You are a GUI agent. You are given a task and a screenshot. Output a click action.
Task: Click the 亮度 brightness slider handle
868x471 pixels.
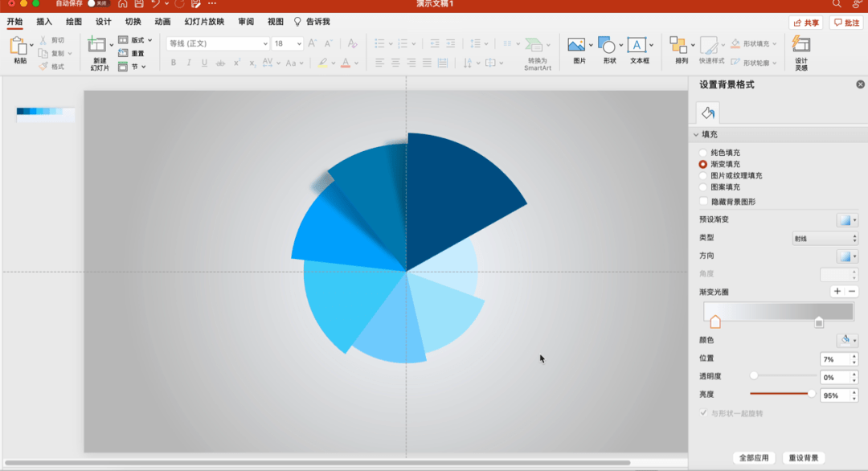pyautogui.click(x=811, y=394)
